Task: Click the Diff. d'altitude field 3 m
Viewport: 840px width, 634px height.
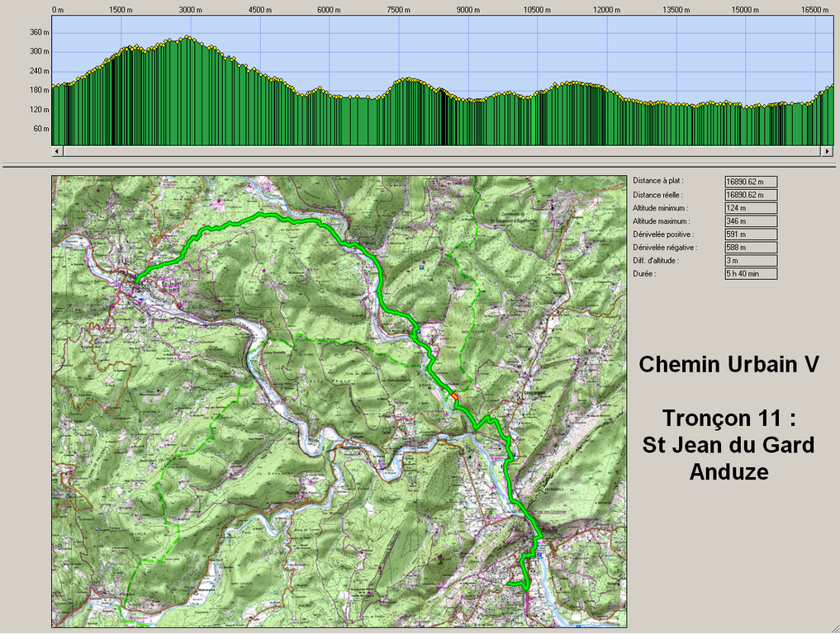Action: click(751, 261)
